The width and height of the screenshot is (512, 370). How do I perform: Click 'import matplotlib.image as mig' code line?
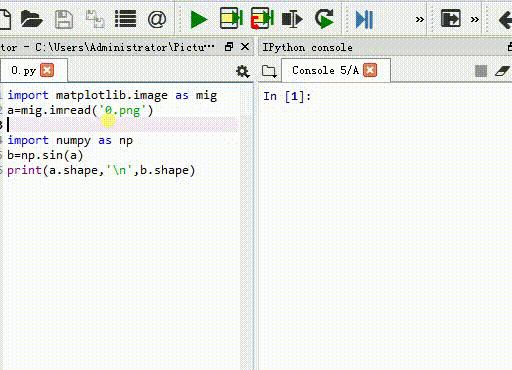pyautogui.click(x=112, y=95)
